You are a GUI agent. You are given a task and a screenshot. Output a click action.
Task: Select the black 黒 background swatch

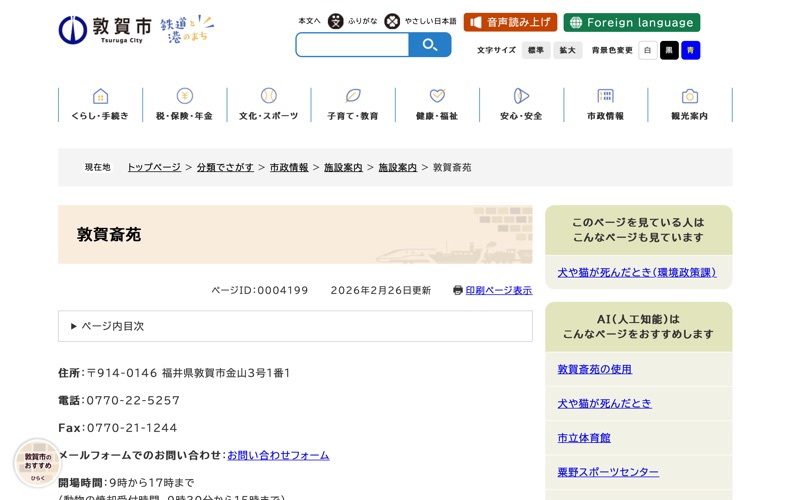pyautogui.click(x=669, y=50)
